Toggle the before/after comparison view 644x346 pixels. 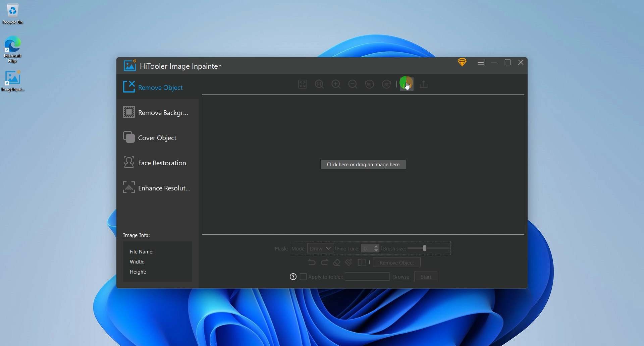pyautogui.click(x=363, y=263)
